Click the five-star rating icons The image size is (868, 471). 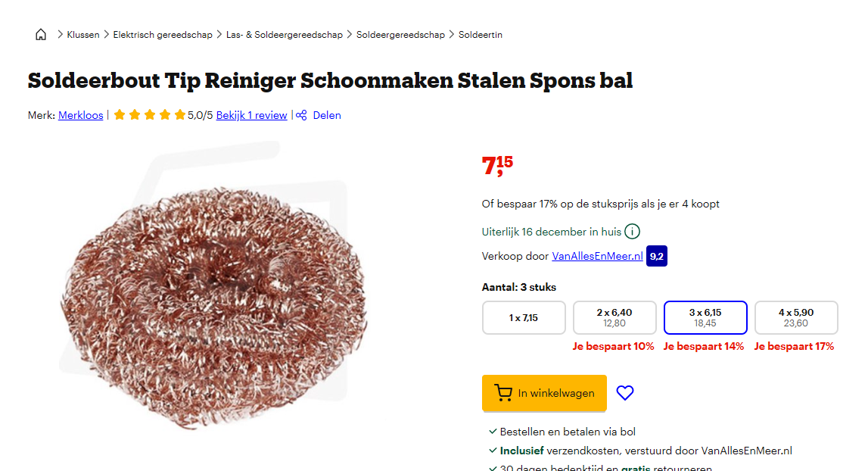click(149, 115)
